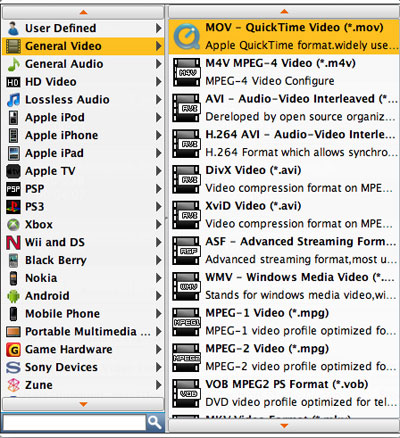
Task: Open the Game Hardware category
Action: click(83, 350)
